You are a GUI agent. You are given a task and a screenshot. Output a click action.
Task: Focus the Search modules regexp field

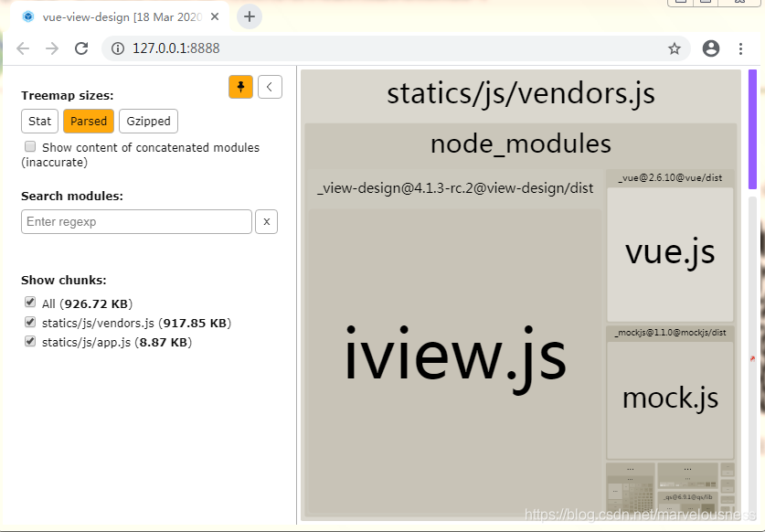136,221
